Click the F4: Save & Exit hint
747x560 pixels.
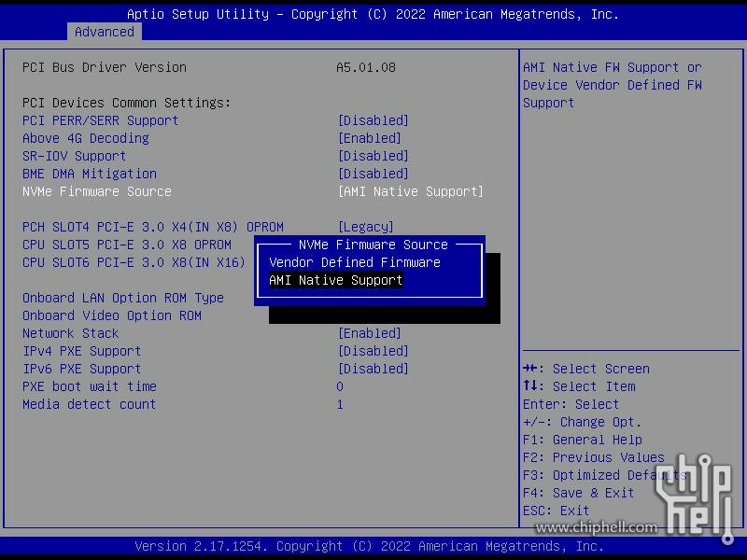pos(579,493)
